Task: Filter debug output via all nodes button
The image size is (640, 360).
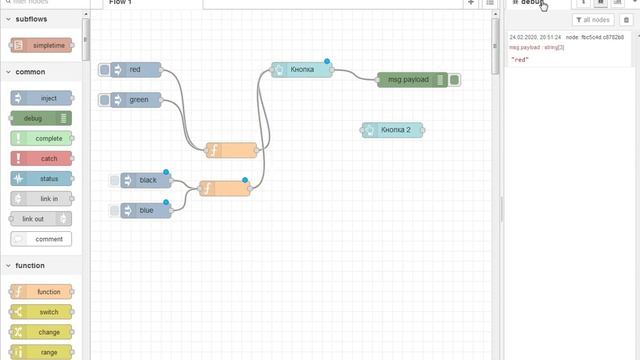Action: point(593,20)
